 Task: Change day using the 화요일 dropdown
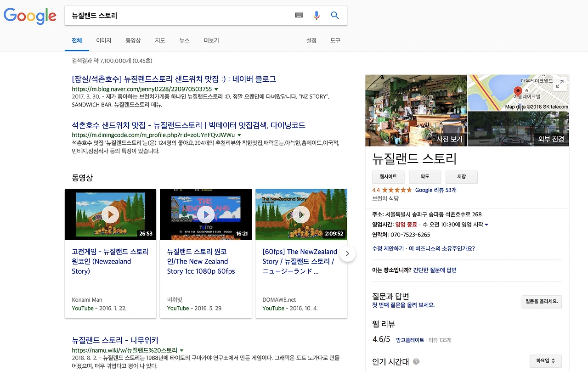click(x=546, y=361)
